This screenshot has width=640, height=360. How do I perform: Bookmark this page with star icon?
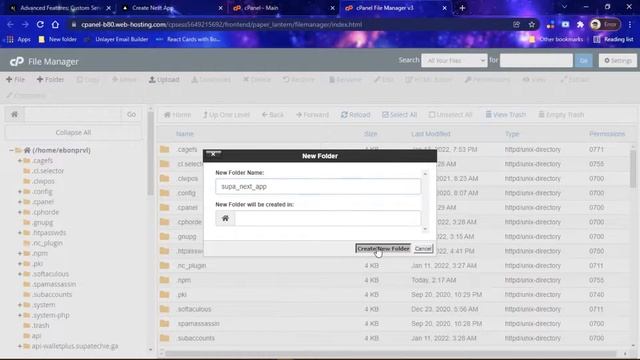tap(531, 24)
